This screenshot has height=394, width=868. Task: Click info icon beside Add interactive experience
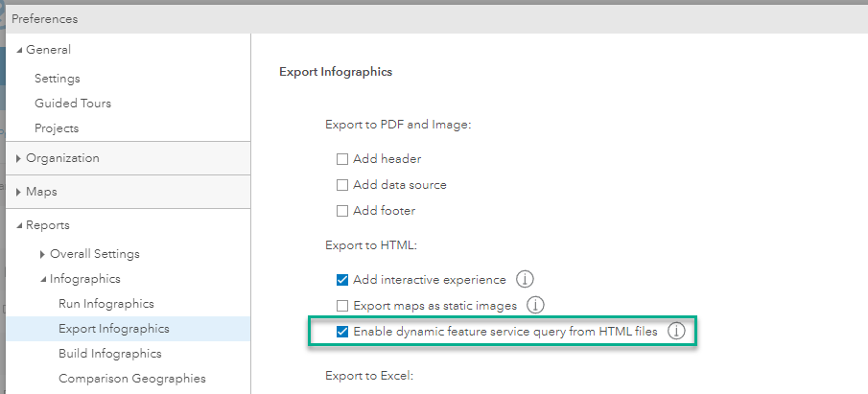coord(525,280)
